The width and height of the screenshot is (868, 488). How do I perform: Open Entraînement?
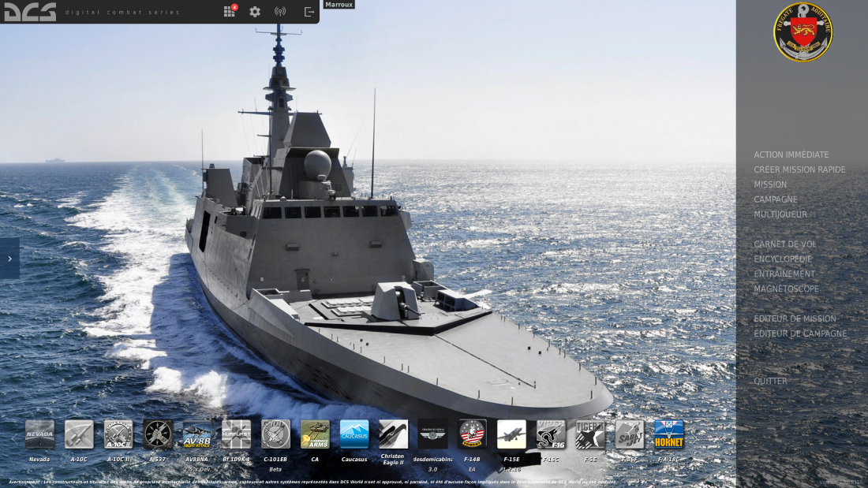784,274
